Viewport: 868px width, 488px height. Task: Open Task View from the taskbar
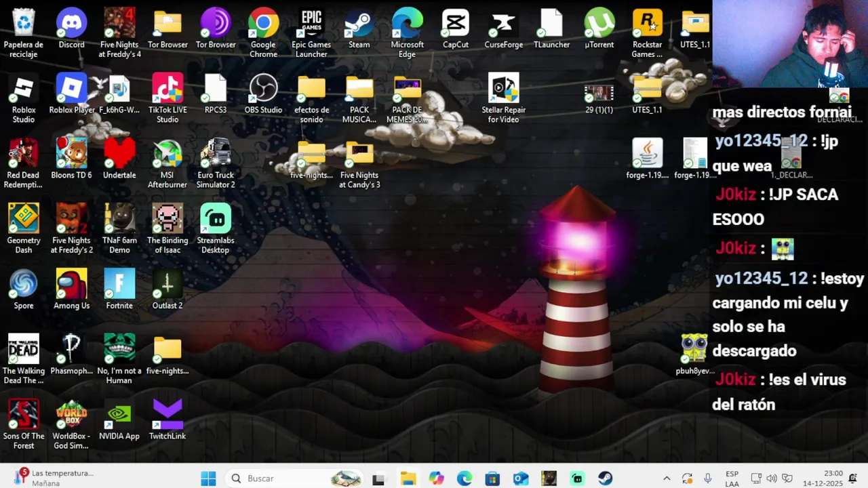pos(378,479)
